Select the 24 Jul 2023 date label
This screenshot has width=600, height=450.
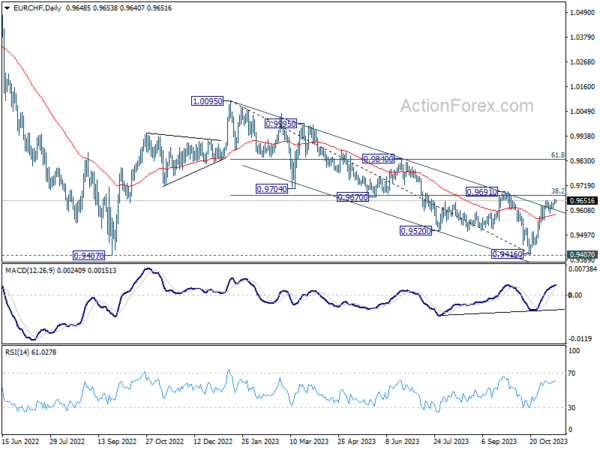(x=451, y=441)
